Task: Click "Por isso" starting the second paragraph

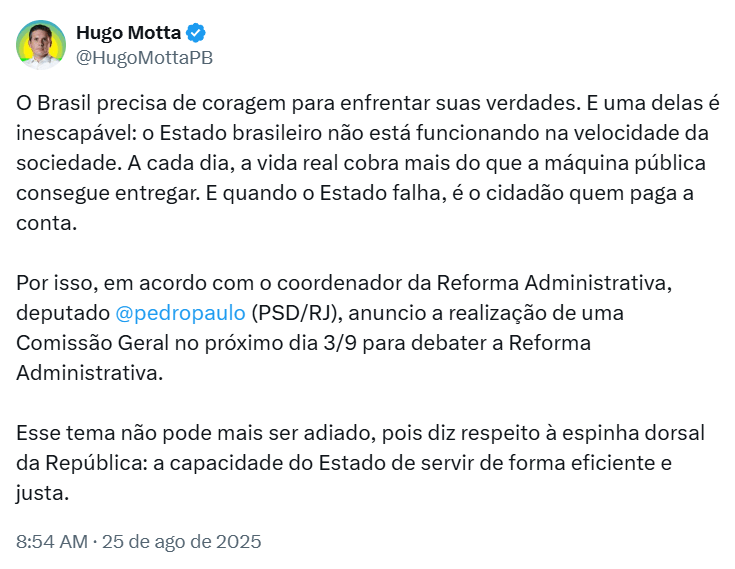Action: (57, 283)
